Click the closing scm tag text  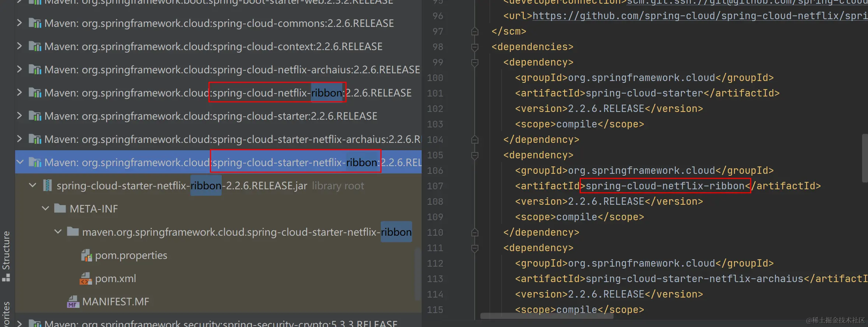coord(509,31)
